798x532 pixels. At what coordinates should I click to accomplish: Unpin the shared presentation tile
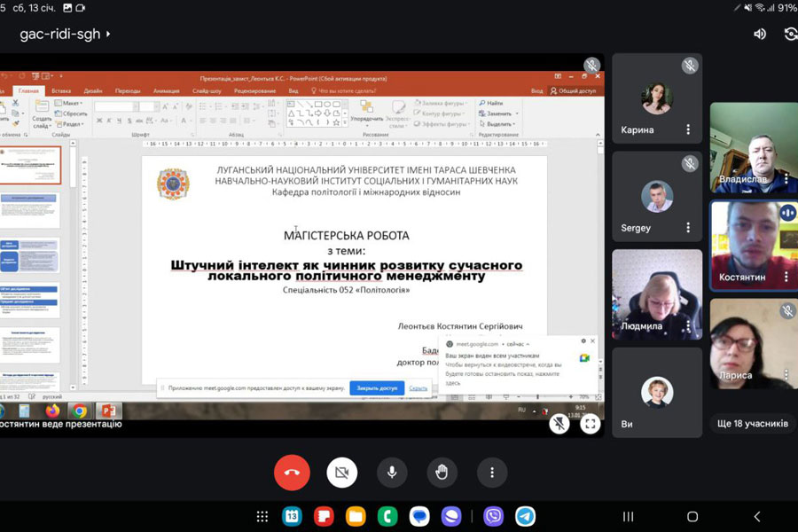click(x=559, y=424)
